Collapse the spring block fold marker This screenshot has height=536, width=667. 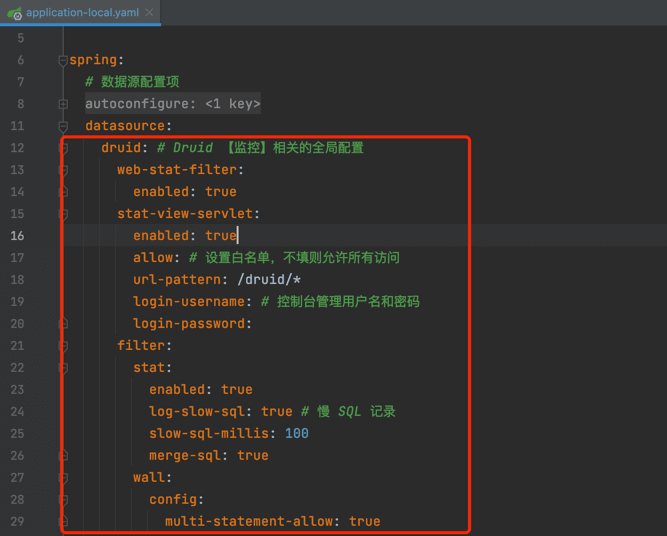pyautogui.click(x=63, y=60)
